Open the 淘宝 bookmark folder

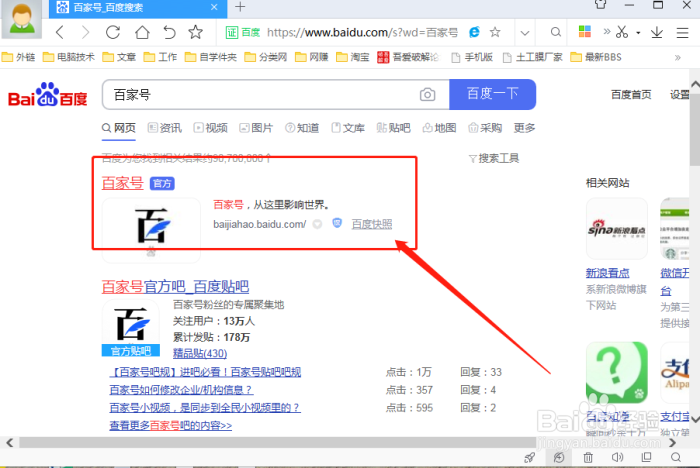pyautogui.click(x=353, y=57)
